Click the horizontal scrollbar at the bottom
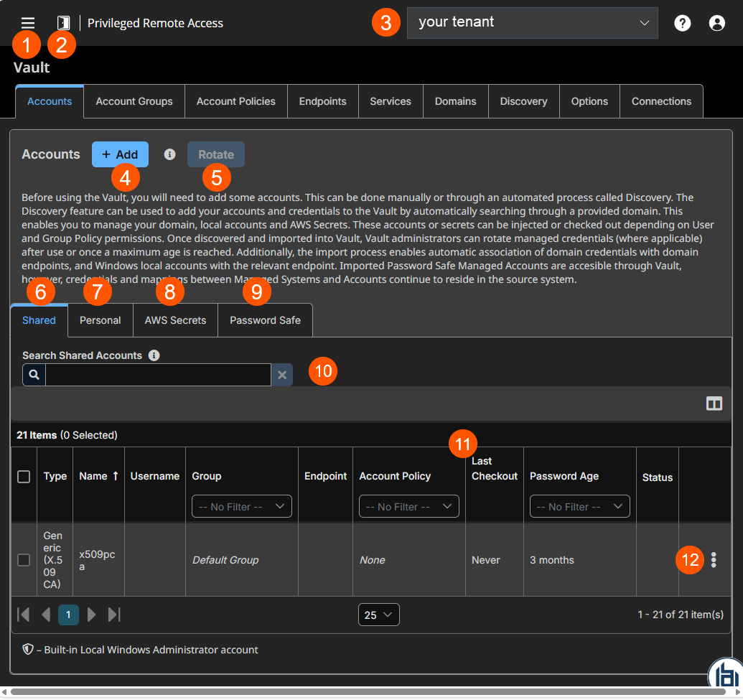 coord(368,692)
